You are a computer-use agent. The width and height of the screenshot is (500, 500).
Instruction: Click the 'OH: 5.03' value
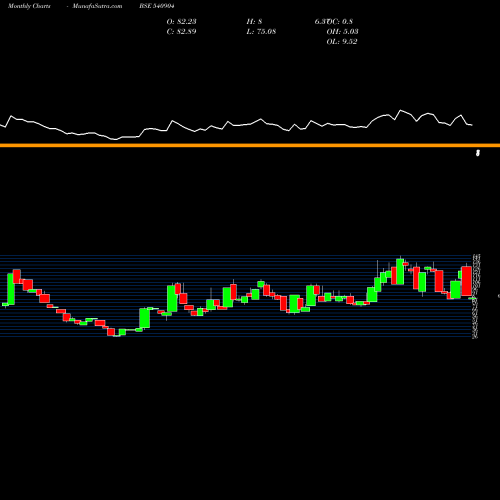(342, 32)
